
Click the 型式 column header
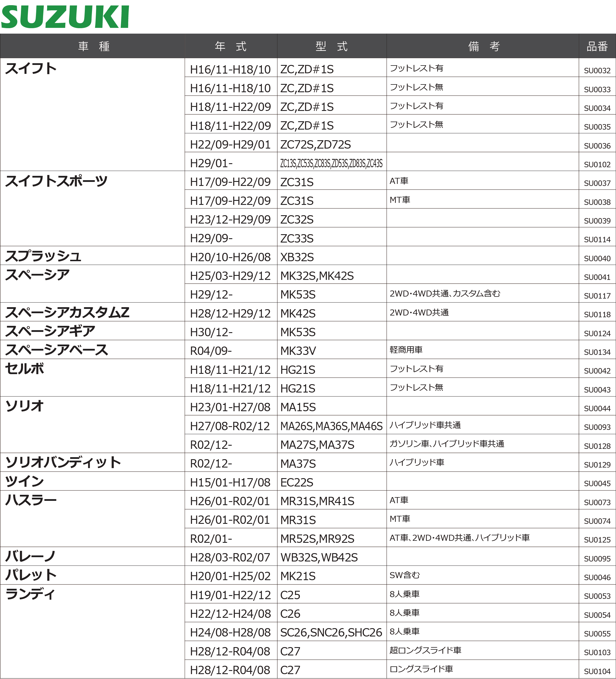[x=332, y=46]
